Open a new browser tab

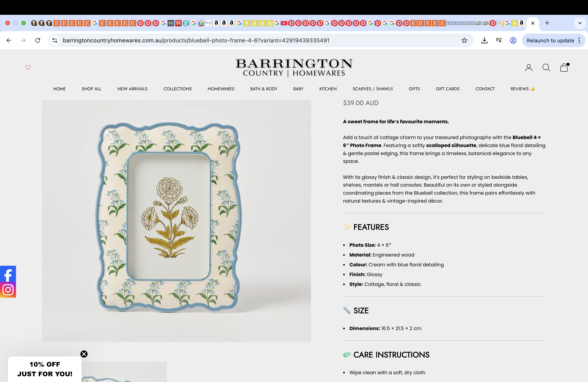[547, 23]
